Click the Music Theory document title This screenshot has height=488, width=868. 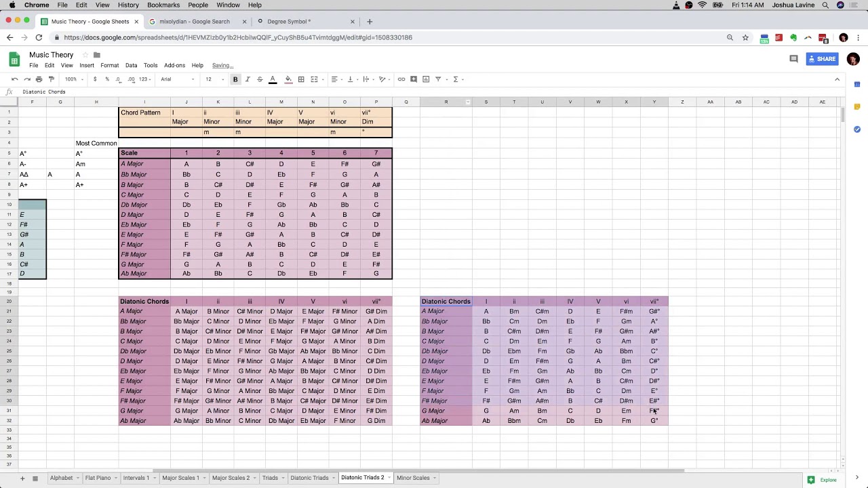tap(51, 55)
